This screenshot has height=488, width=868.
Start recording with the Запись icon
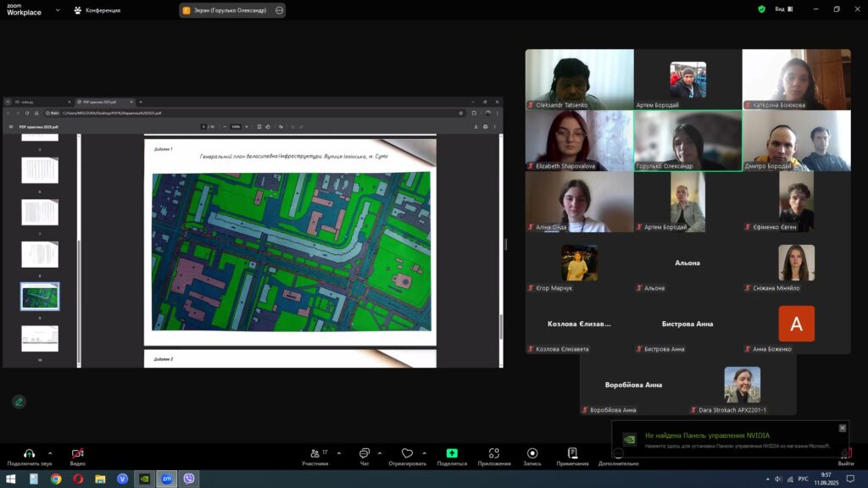click(532, 453)
